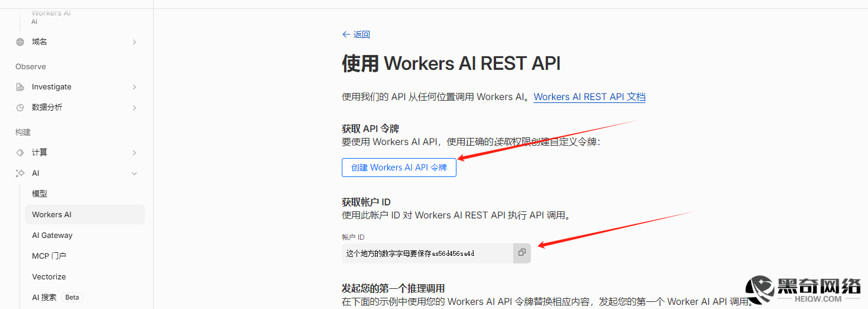Click the back arrow icon beside 返回
Screen dimensions: 868x309
[x=346, y=34]
